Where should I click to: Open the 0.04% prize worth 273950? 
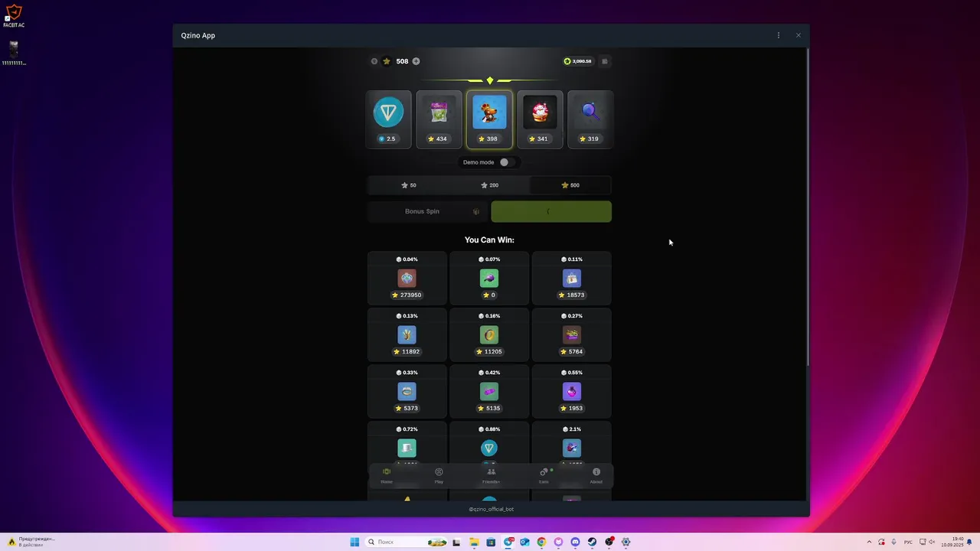(x=407, y=278)
